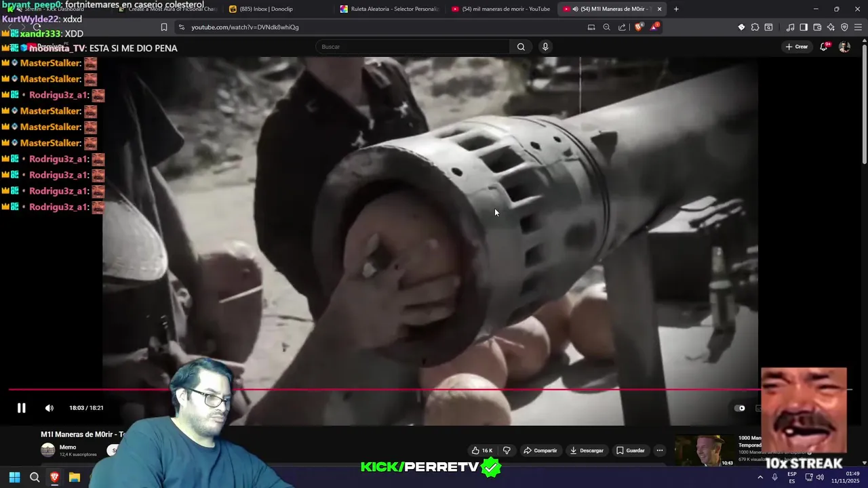Open the ESP language input switcher
This screenshot has width=868, height=488.
tap(792, 477)
